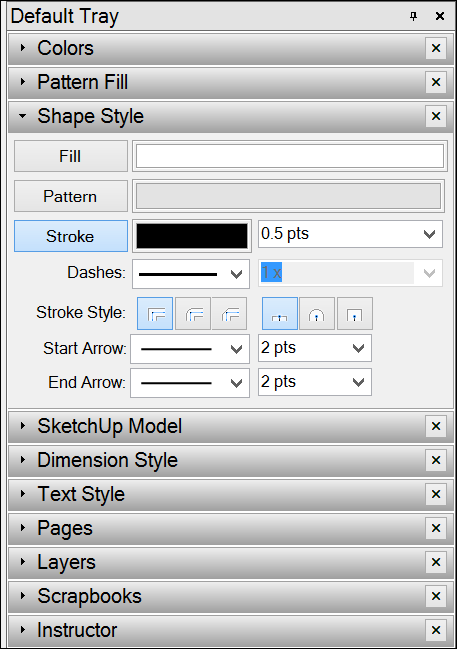Select the miter join stroke style
This screenshot has height=649, width=457.
[x=155, y=313]
